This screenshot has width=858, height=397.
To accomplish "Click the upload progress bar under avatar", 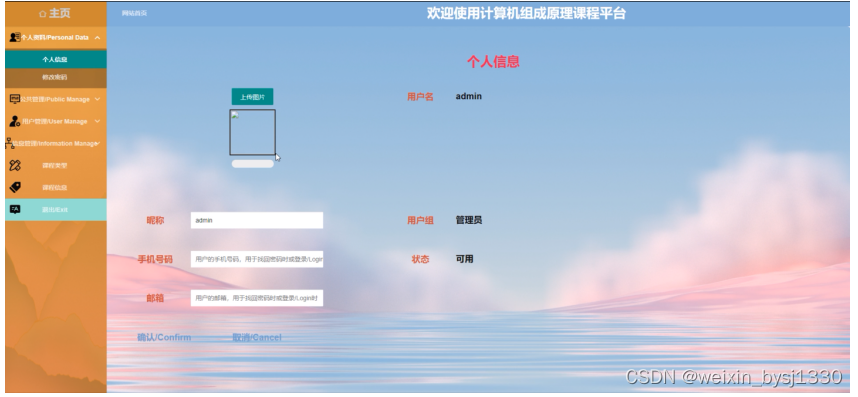I will click(252, 164).
